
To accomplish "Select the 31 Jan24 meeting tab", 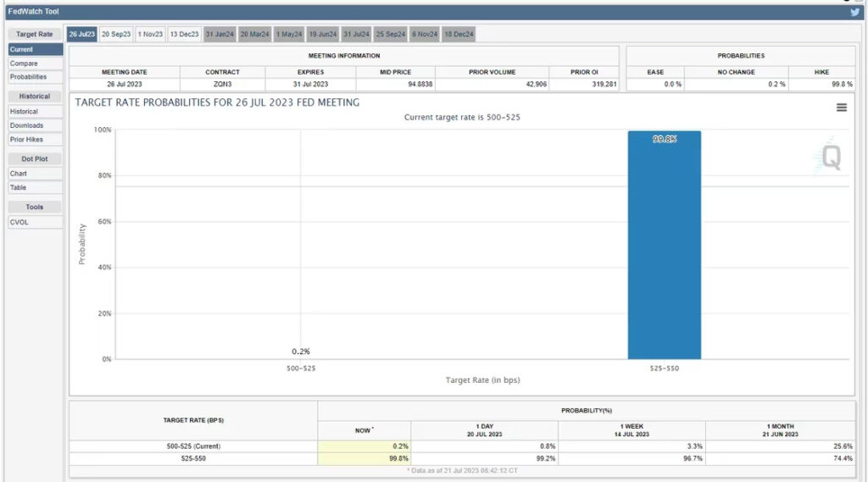I will point(220,35).
